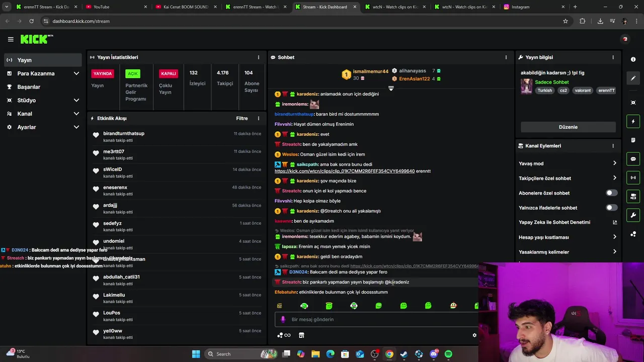Image resolution: width=644 pixels, height=362 pixels.
Task: Open Yayın İstatistikleri panel options menu
Action: coord(259,57)
